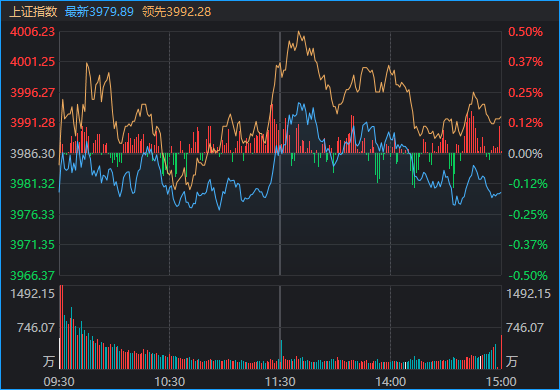Click the 3976.33 price axis label

point(32,215)
